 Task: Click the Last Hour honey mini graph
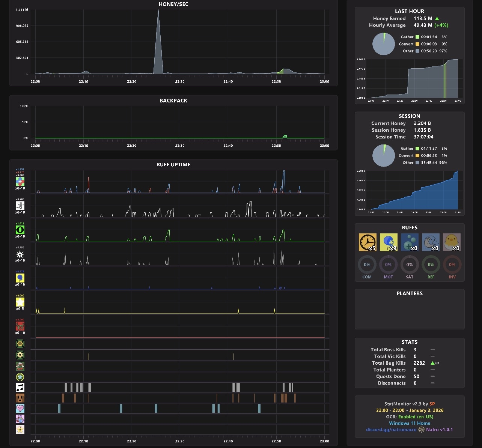tap(414, 79)
